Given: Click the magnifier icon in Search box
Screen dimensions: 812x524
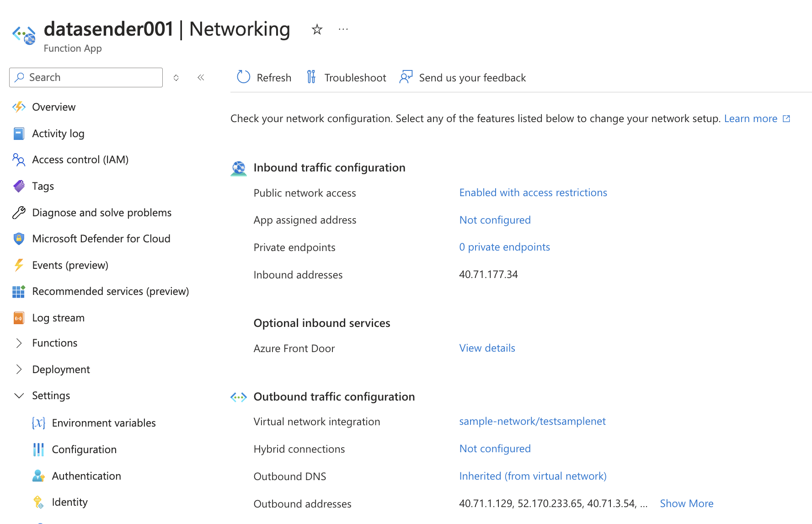Looking at the screenshot, I should 19,77.
